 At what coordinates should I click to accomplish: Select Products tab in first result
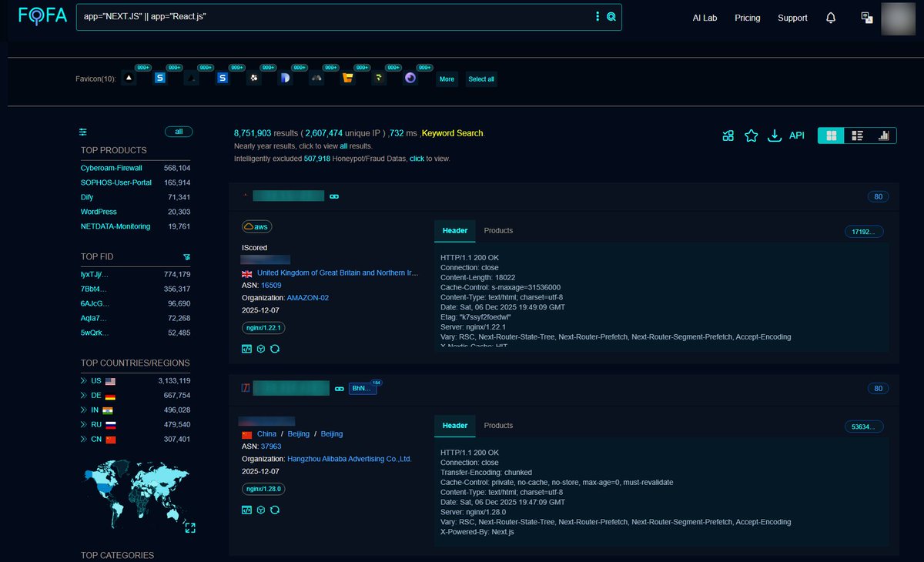[498, 231]
